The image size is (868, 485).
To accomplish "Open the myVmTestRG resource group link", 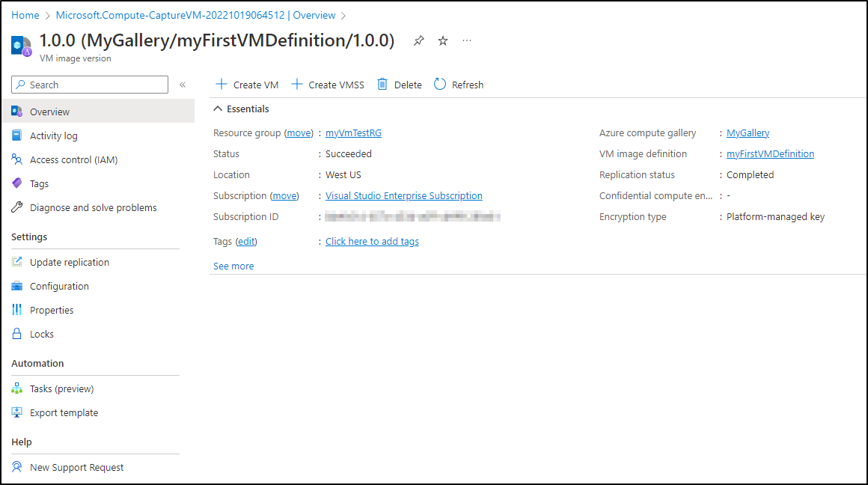I will [353, 133].
